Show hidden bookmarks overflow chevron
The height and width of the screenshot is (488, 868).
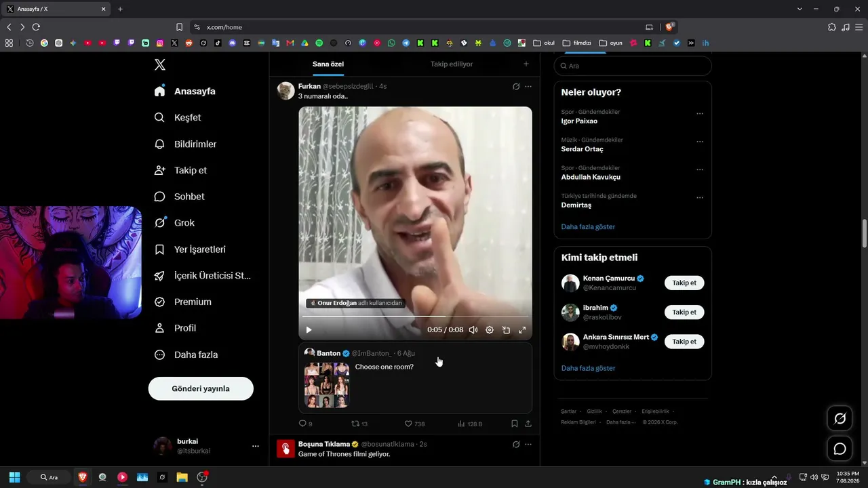pyautogui.click(x=691, y=43)
